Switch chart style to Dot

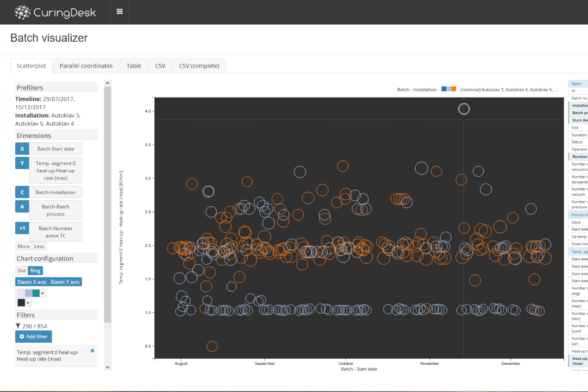pyautogui.click(x=22, y=271)
